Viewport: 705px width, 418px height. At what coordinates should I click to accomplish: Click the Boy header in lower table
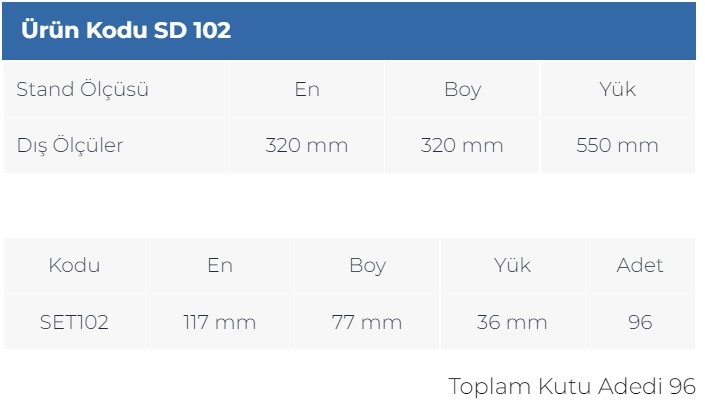coord(367,265)
